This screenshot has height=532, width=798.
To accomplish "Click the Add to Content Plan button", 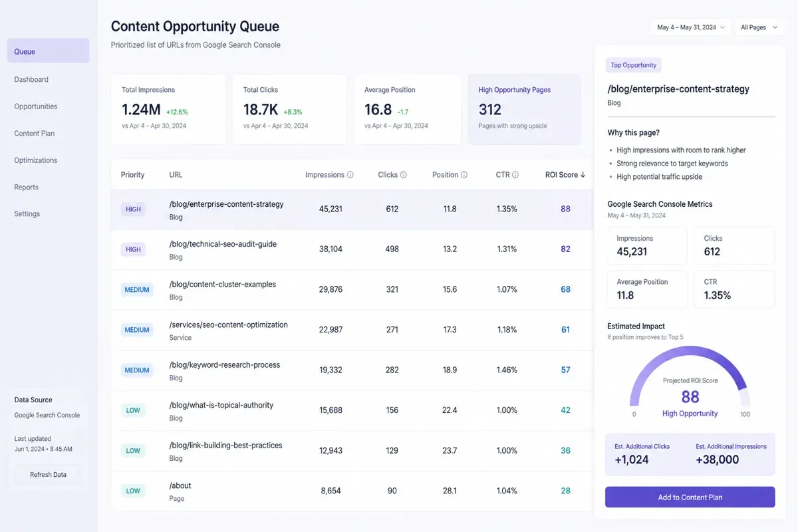I will coord(690,497).
